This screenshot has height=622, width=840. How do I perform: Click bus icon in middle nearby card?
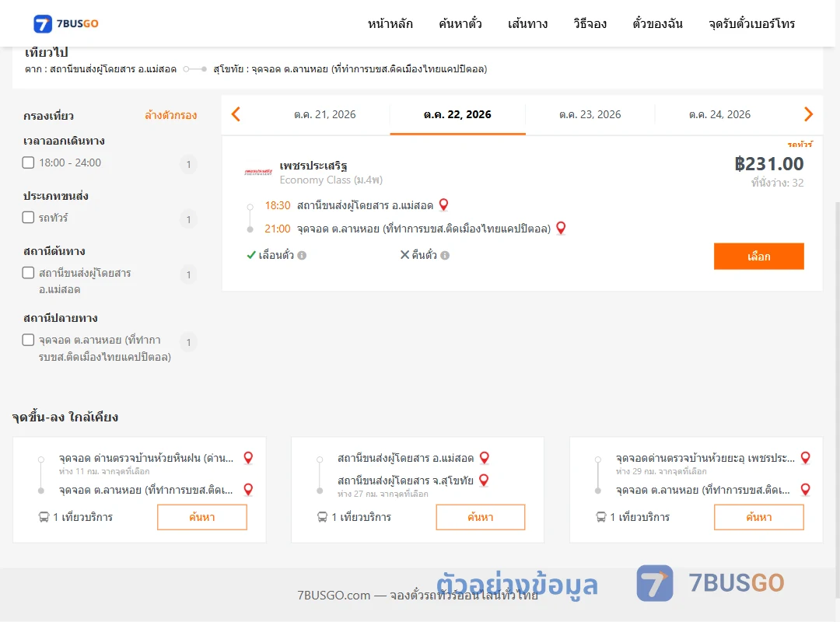tap(322, 517)
